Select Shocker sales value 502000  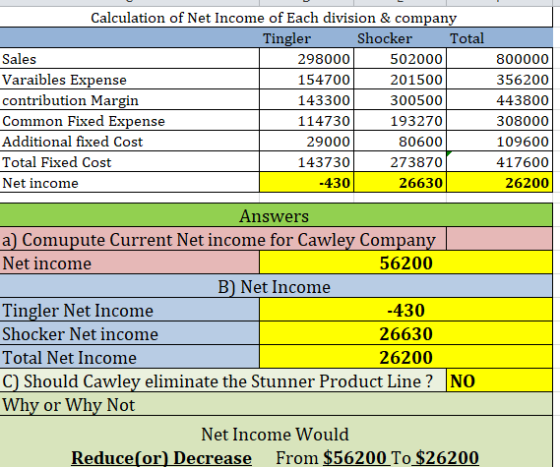tap(400, 59)
